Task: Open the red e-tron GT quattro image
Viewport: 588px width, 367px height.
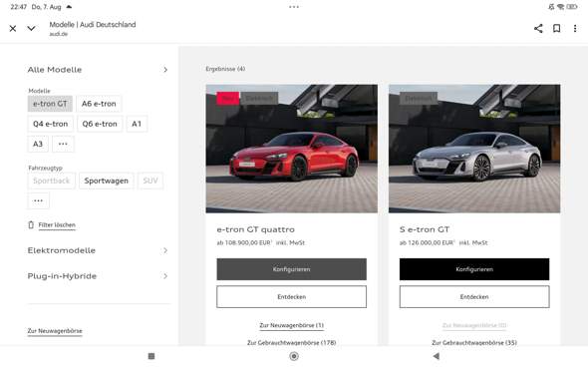Action: point(291,149)
